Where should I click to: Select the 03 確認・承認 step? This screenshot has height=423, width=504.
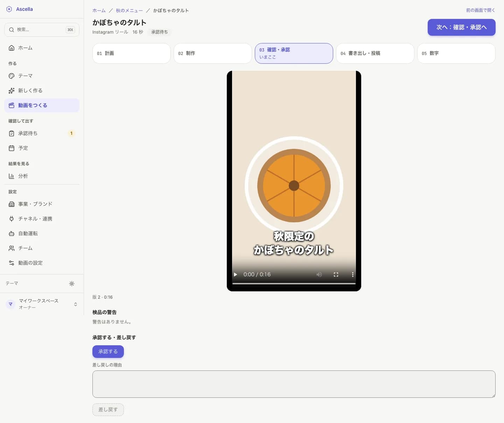tap(294, 53)
